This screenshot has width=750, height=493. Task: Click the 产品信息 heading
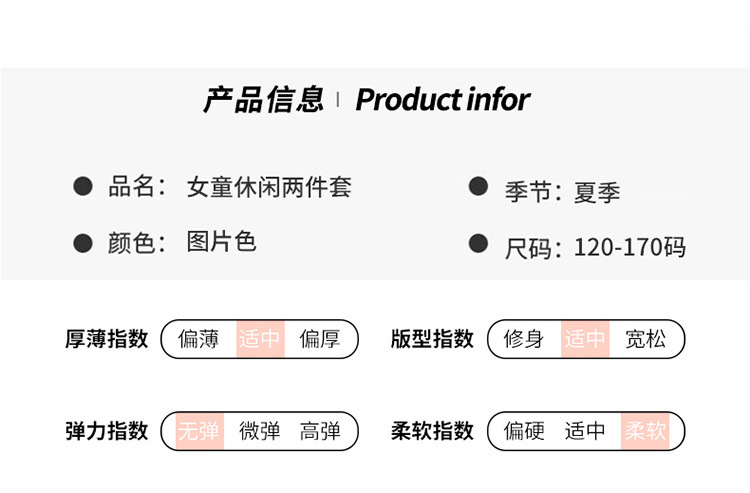263,99
